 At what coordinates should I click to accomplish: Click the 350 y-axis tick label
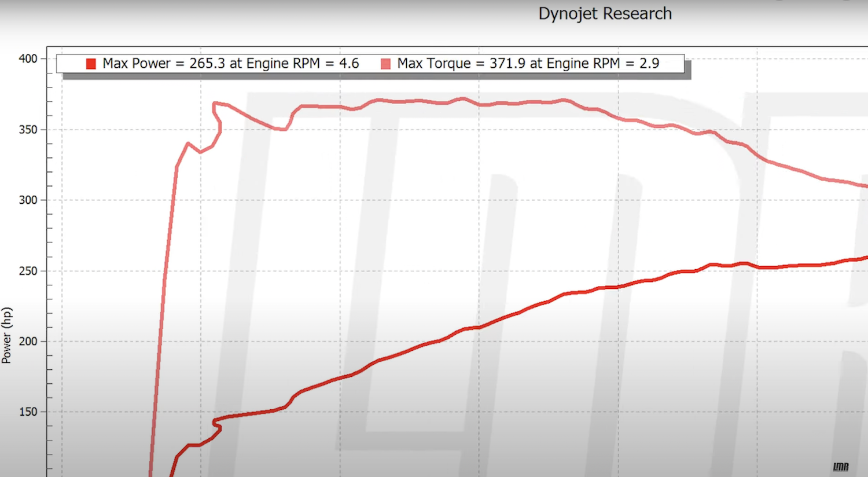coord(28,130)
